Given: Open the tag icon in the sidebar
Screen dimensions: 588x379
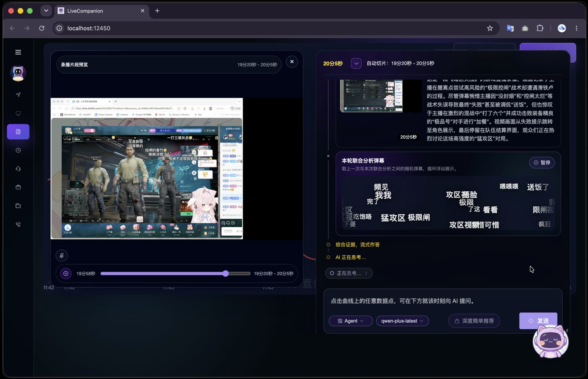Looking at the screenshot, I should [18, 224].
